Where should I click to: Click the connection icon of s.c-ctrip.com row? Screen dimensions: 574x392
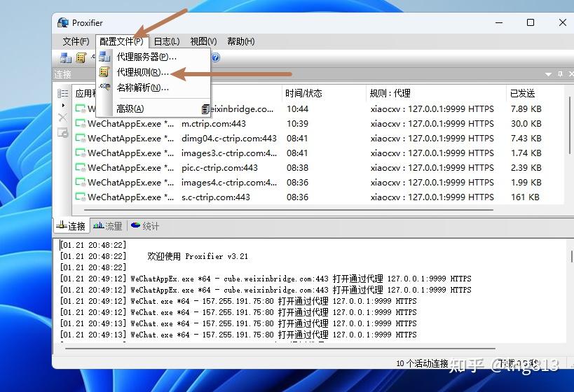point(81,197)
